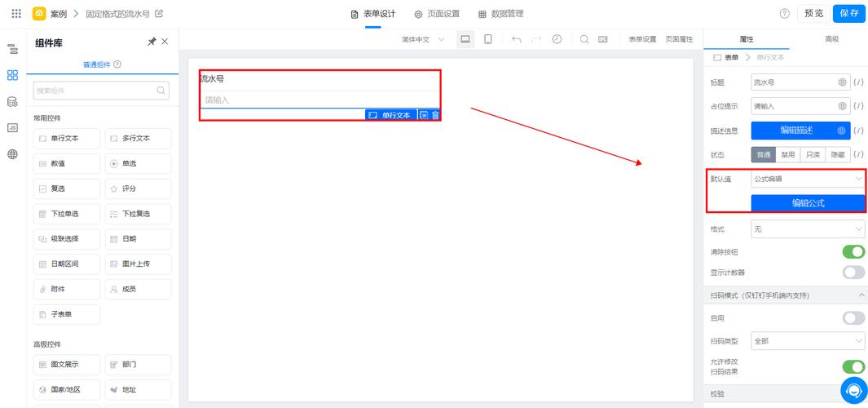
Task: Click the 标题 input with 流水号
Action: (x=800, y=82)
